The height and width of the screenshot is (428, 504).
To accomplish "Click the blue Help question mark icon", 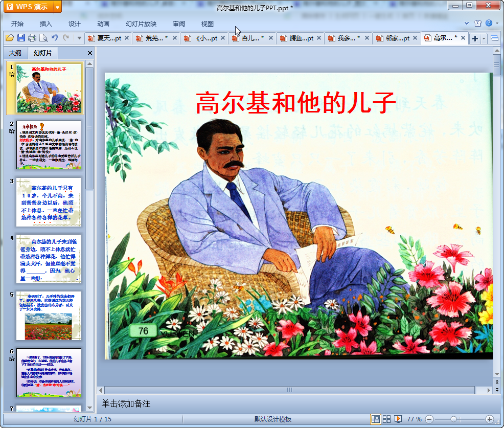I will (489, 23).
